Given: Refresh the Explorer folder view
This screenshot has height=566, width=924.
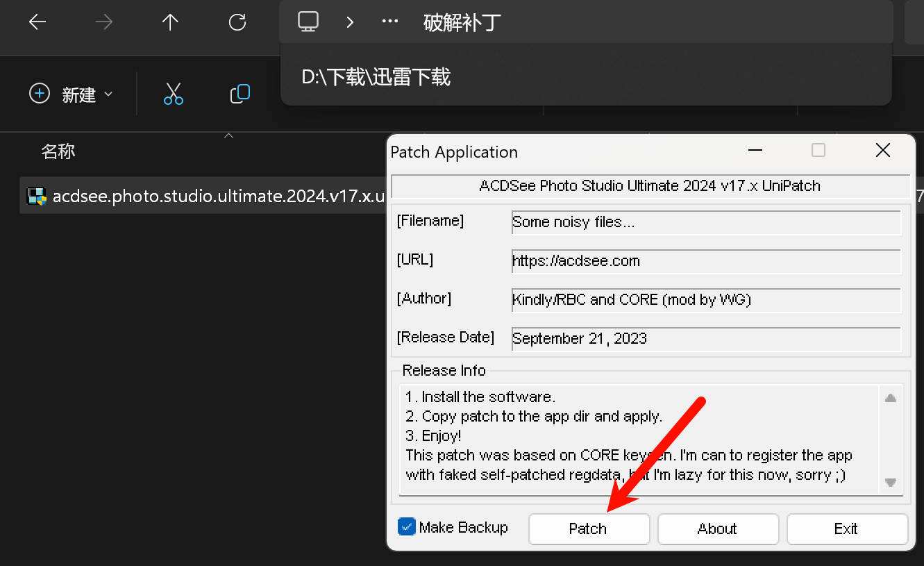Looking at the screenshot, I should coord(237,22).
